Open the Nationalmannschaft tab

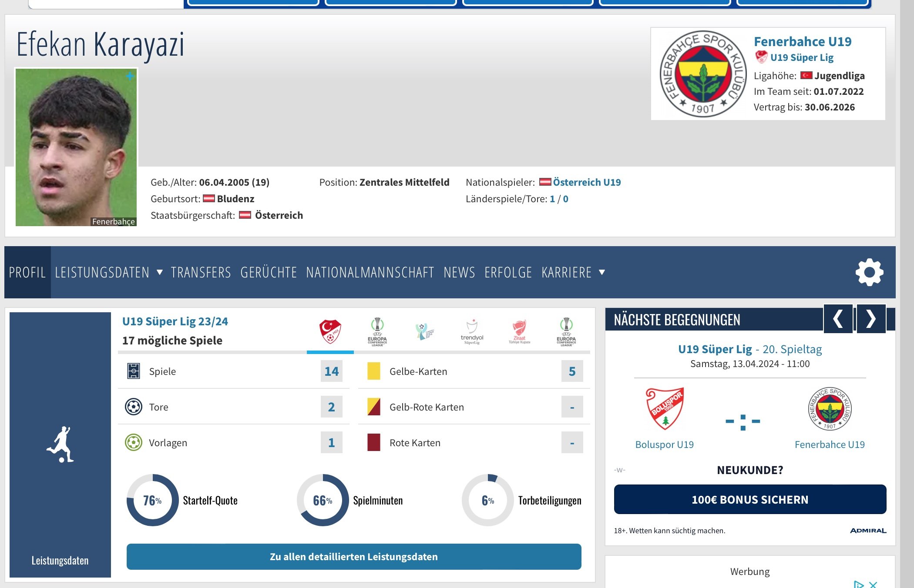[x=370, y=272]
